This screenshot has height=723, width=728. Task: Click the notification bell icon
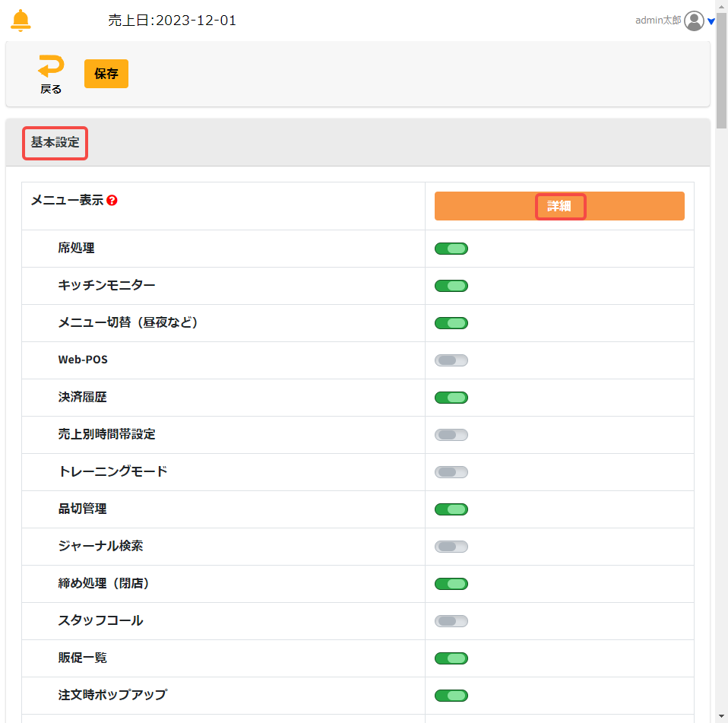click(x=21, y=21)
